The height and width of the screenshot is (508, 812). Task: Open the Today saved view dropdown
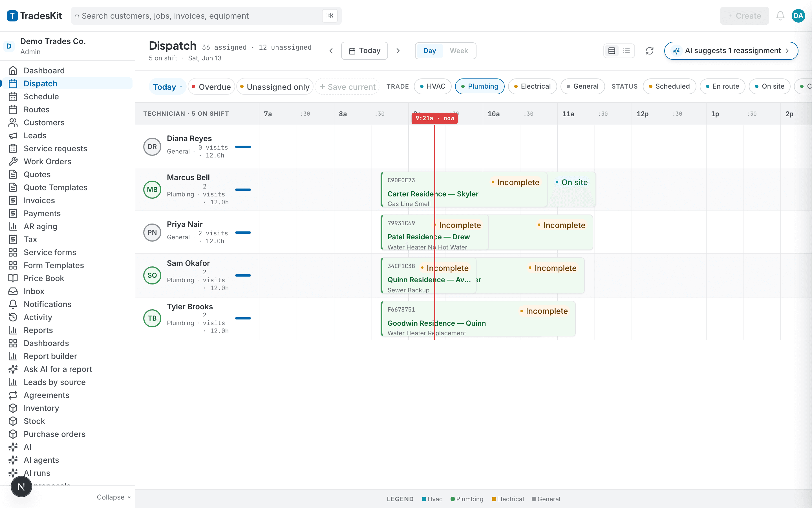click(x=167, y=87)
